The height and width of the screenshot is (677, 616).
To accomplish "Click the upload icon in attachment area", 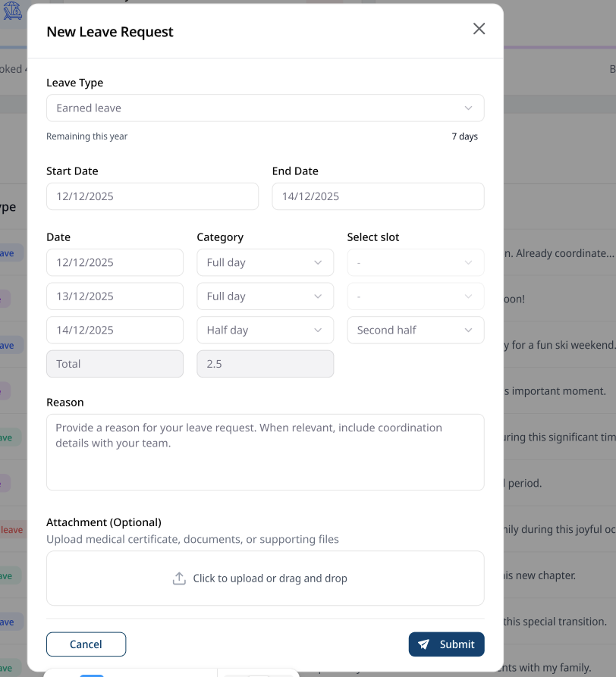I will coord(179,578).
